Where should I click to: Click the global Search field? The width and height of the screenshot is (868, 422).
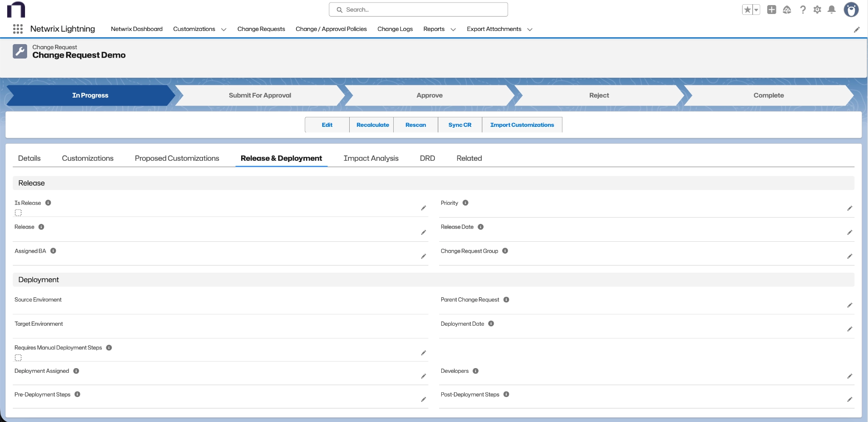coord(418,9)
